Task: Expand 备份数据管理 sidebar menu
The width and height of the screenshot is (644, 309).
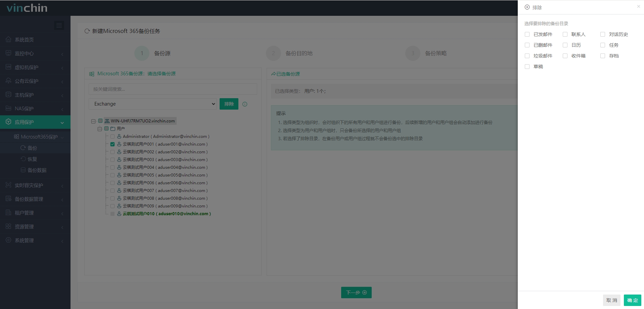Action: [35, 199]
